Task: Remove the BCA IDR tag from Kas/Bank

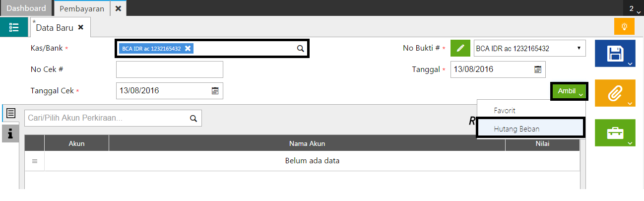Action: point(188,49)
